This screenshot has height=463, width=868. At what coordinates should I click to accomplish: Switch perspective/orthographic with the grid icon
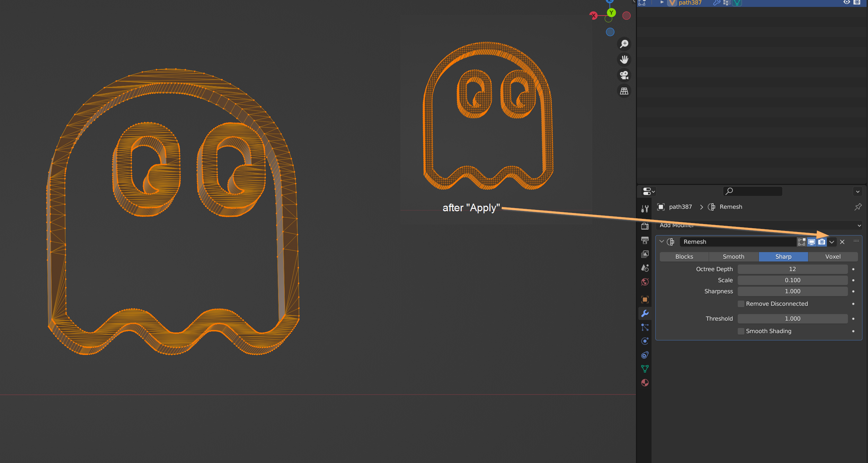point(624,91)
